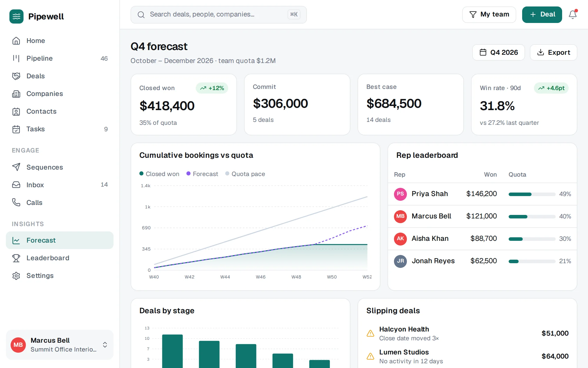Open Leaderboard under Insights
588x368 pixels.
[x=60, y=258]
